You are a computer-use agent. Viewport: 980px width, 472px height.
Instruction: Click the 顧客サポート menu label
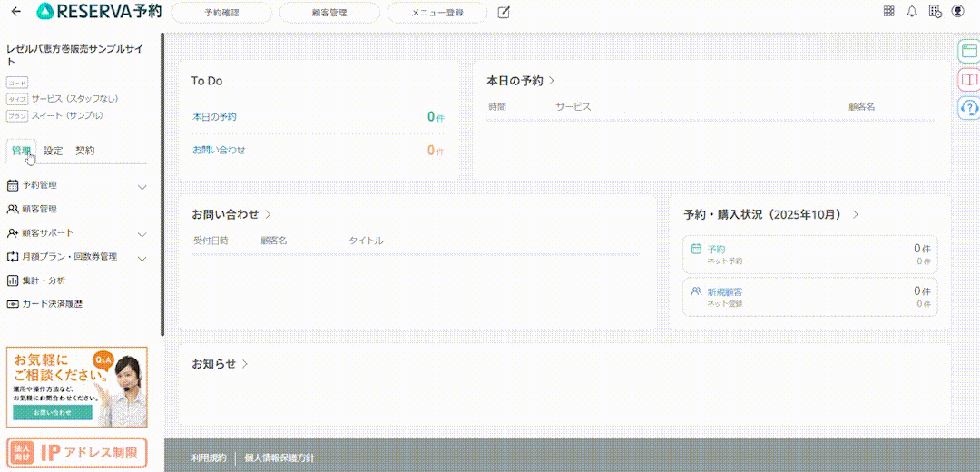coord(47,233)
